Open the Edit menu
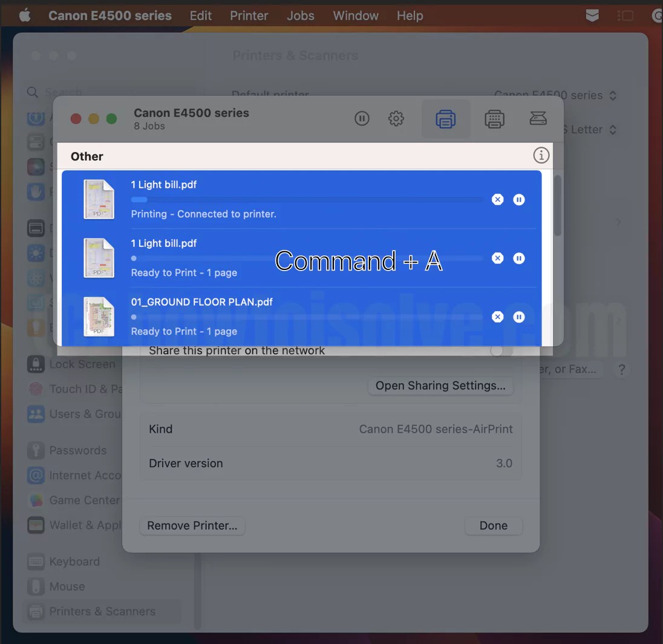The width and height of the screenshot is (663, 644). (x=200, y=16)
